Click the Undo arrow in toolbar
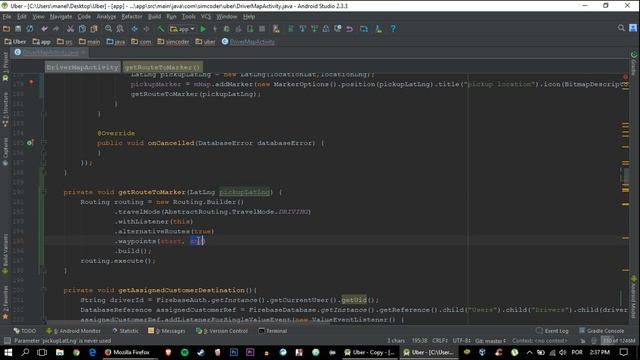The width and height of the screenshot is (640, 360). point(44,29)
